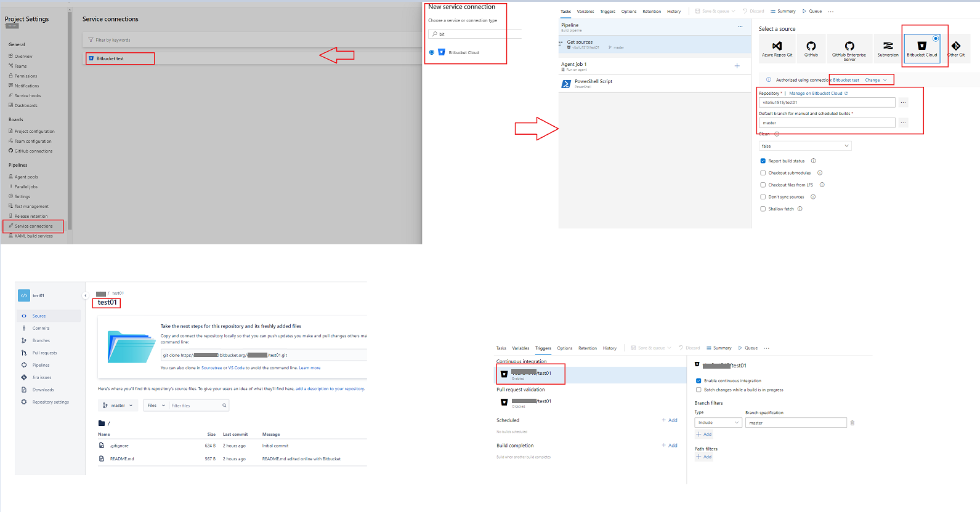Open the master branch selector in Bitbucket
Screen dimensions: 980x512
tap(118, 406)
